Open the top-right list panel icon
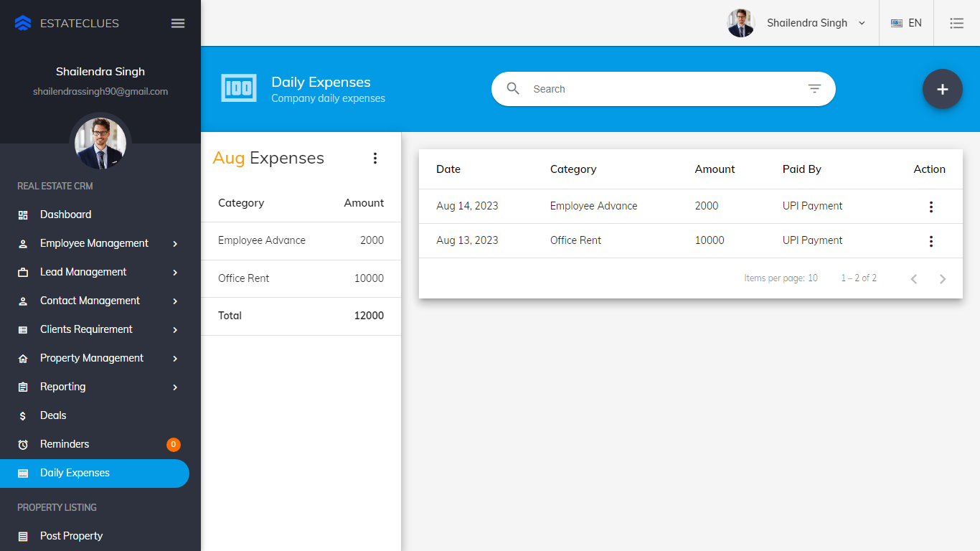This screenshot has width=980, height=551. pyautogui.click(x=956, y=23)
